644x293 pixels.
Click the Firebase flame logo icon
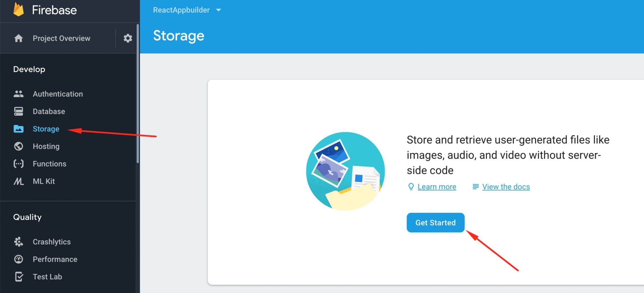[19, 10]
